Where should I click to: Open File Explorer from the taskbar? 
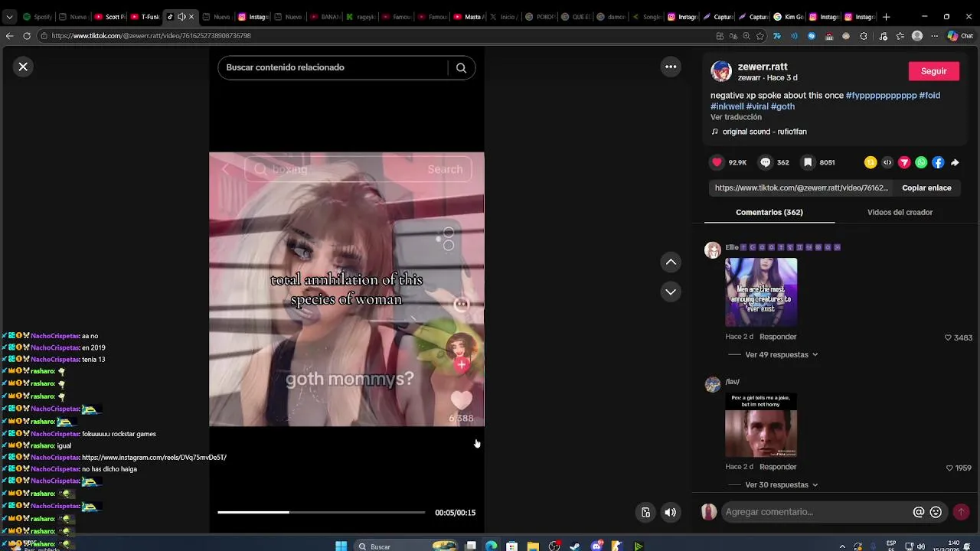(533, 546)
